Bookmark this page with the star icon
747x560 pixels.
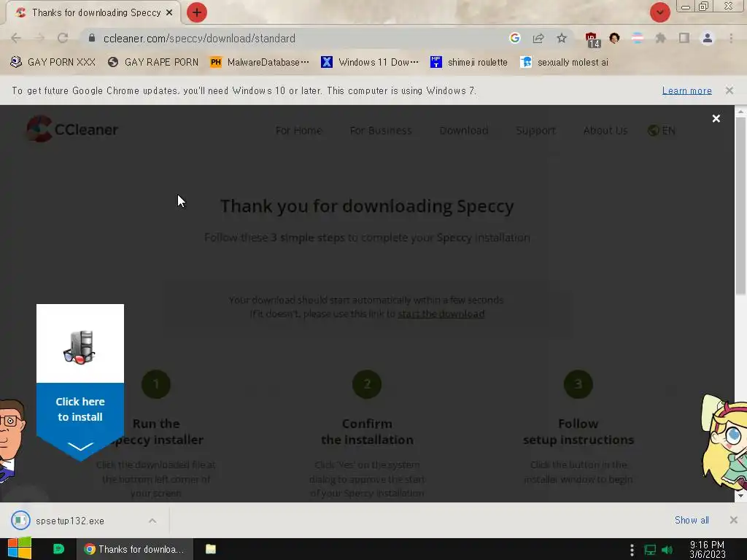(x=562, y=38)
